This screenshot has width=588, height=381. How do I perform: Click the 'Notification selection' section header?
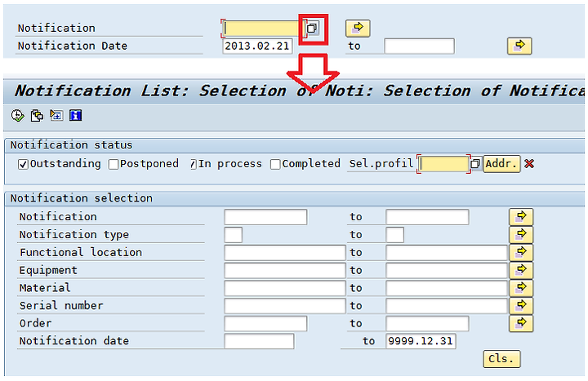point(82,198)
